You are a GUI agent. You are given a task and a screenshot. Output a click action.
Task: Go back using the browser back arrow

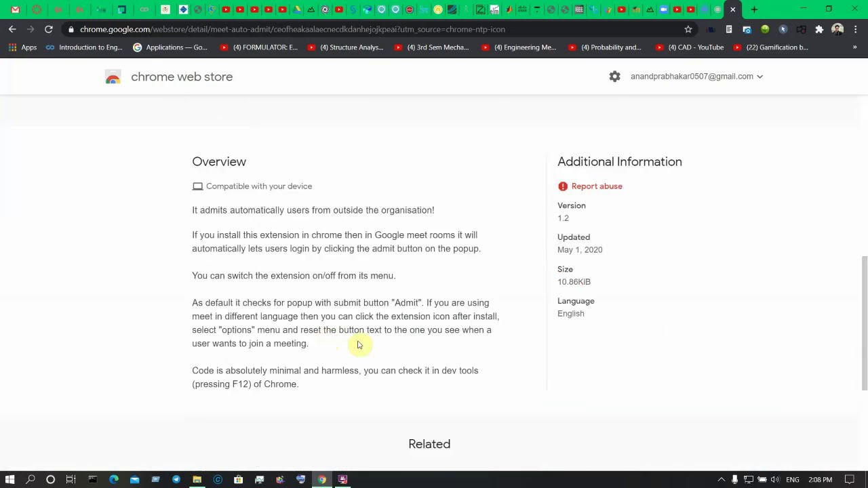[12, 29]
